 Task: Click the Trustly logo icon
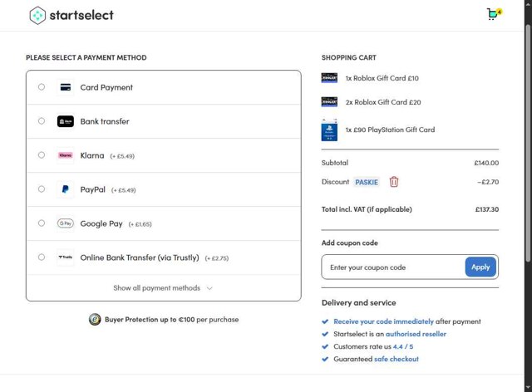66,257
